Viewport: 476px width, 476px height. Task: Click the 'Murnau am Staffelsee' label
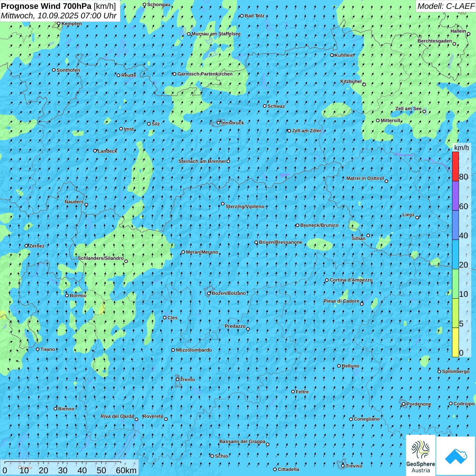pyautogui.click(x=216, y=34)
